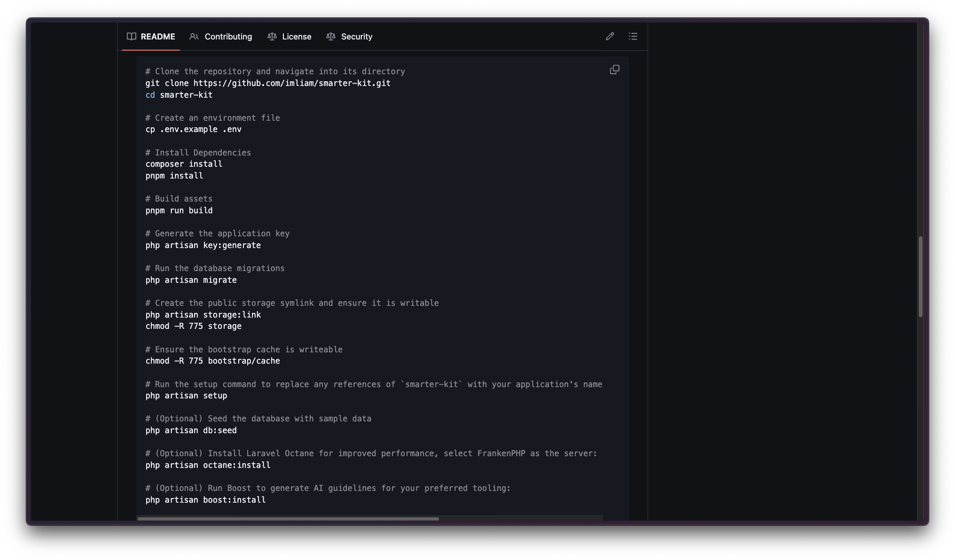Click the '# Install Dependencies' comment
Screen dimensions: 955x560
198,153
